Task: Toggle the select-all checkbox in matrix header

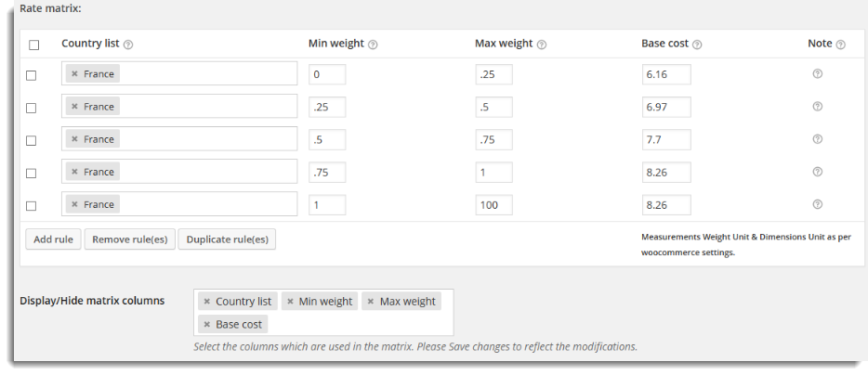Action: (34, 45)
